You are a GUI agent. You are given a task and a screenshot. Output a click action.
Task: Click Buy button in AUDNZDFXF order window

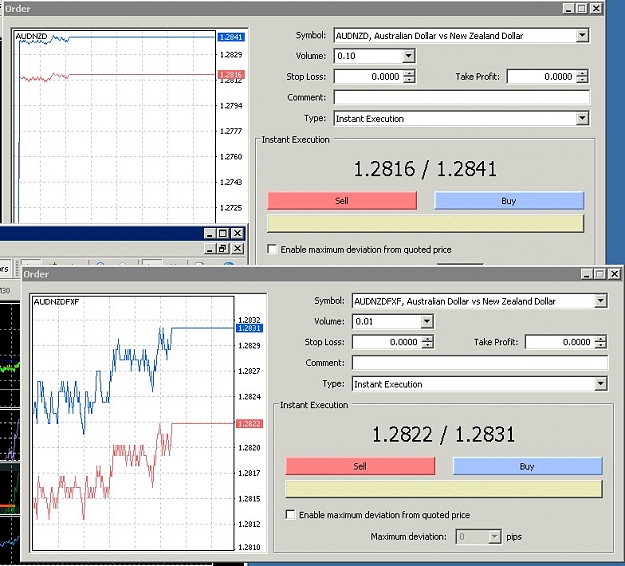coord(527,466)
